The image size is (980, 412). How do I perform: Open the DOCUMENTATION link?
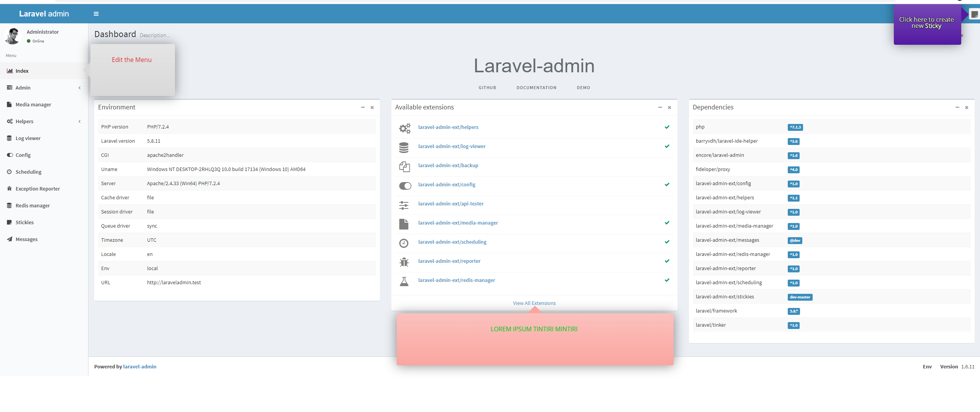click(x=536, y=88)
